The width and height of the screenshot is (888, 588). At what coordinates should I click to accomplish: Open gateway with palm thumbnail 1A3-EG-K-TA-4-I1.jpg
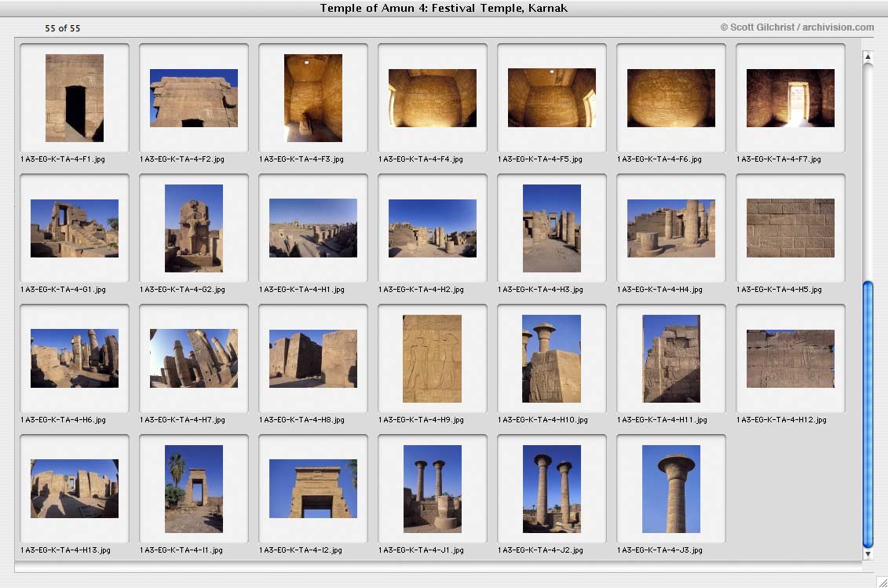(x=194, y=489)
